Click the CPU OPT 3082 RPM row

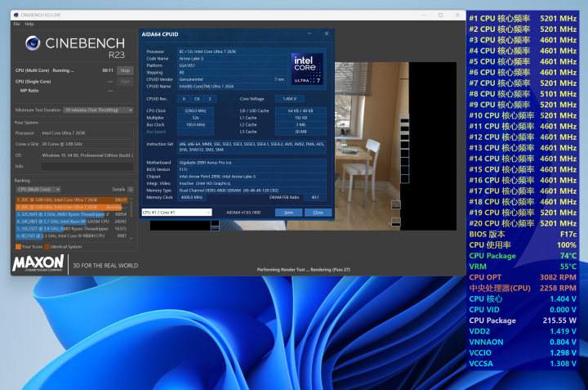523,277
